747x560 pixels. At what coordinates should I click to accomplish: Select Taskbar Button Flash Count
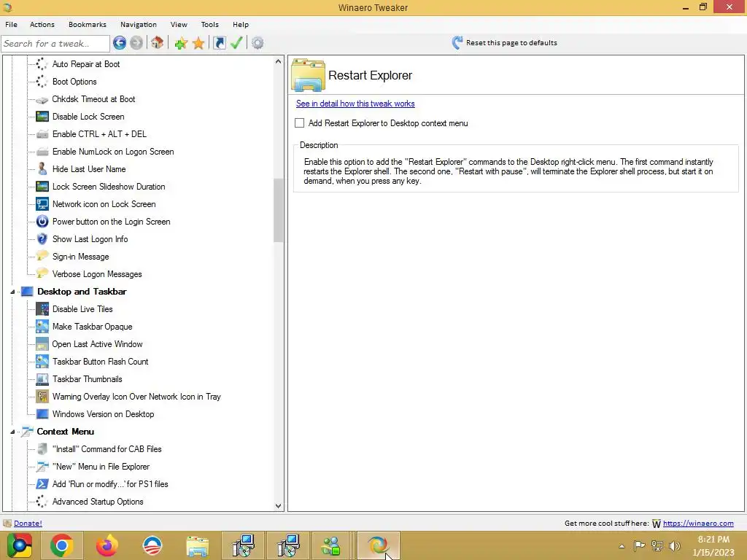click(100, 362)
